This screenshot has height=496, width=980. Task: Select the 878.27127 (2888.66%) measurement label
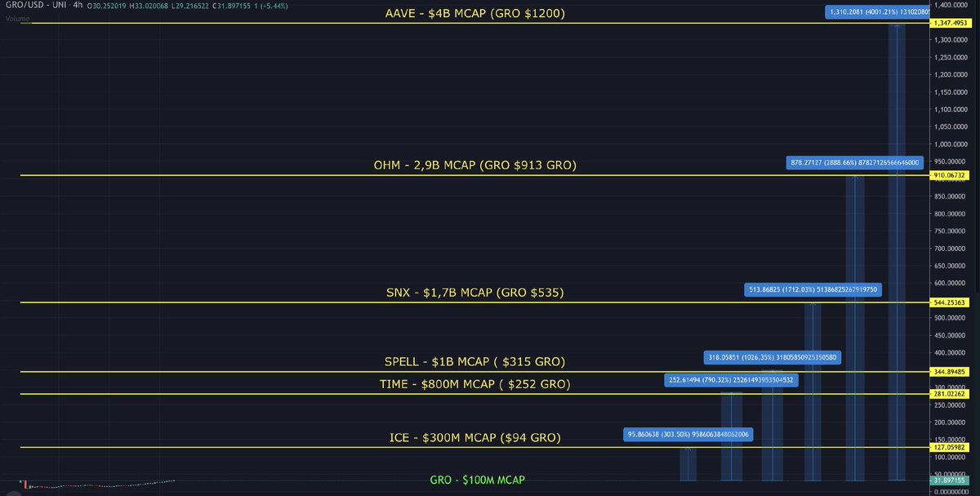[x=855, y=163]
